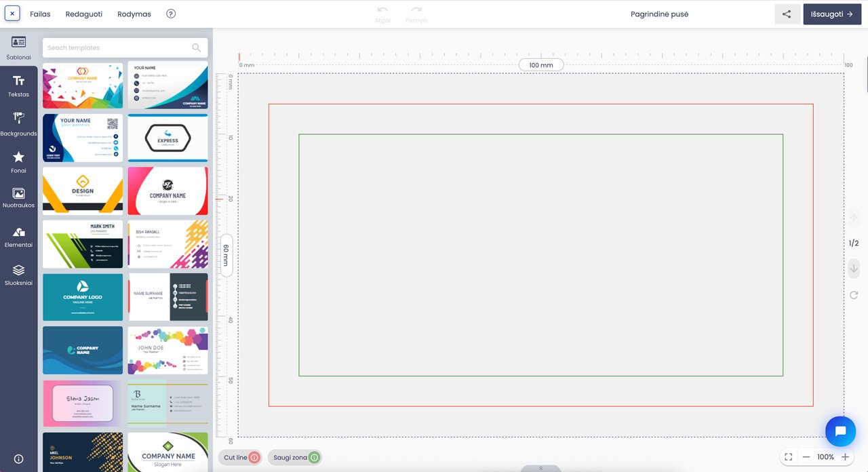The width and height of the screenshot is (868, 472).
Task: Choose pink red COMPANY NAME template
Action: (167, 191)
